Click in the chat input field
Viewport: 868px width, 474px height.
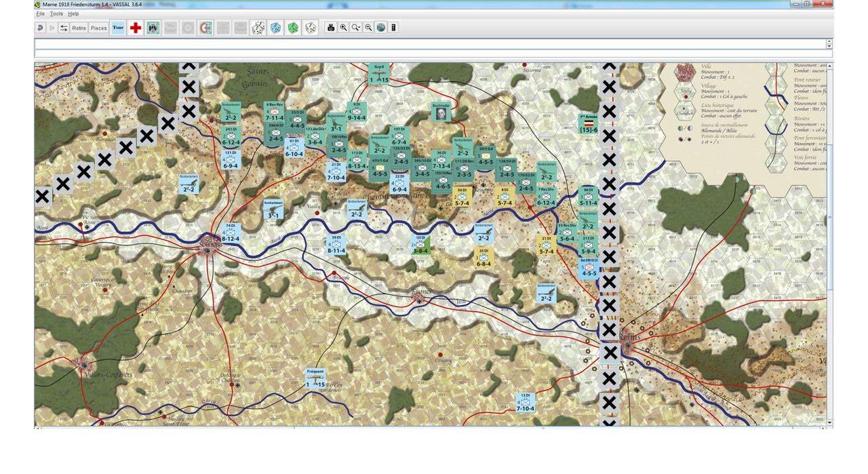tap(433, 54)
